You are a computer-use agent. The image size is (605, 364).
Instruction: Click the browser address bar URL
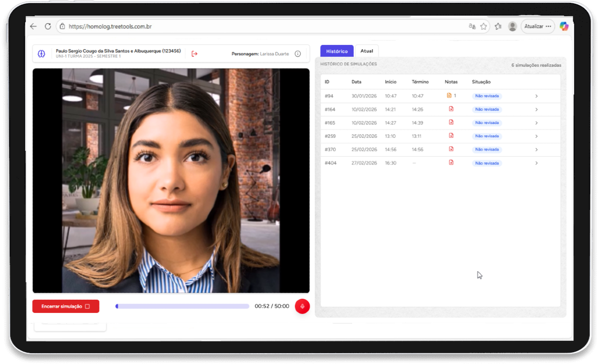110,26
